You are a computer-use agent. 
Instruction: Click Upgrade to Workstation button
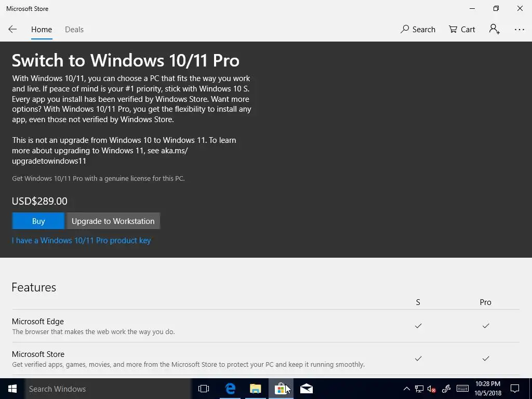tap(113, 221)
